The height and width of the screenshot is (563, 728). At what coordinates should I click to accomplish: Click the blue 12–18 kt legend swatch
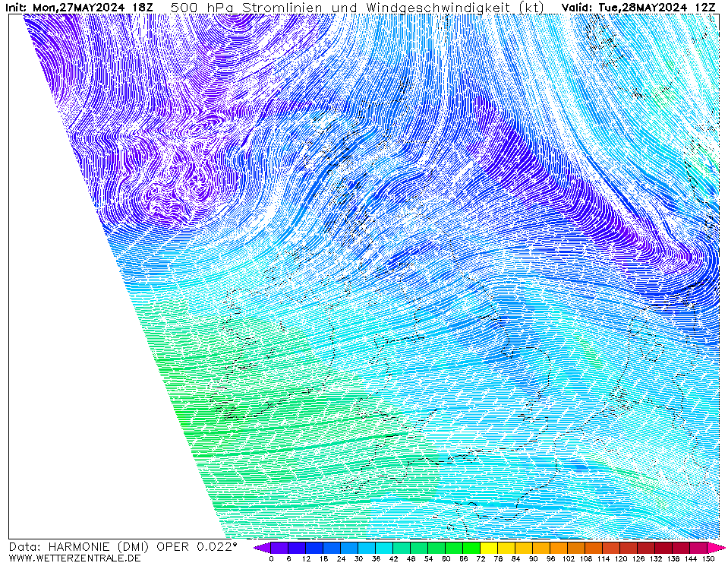315,548
